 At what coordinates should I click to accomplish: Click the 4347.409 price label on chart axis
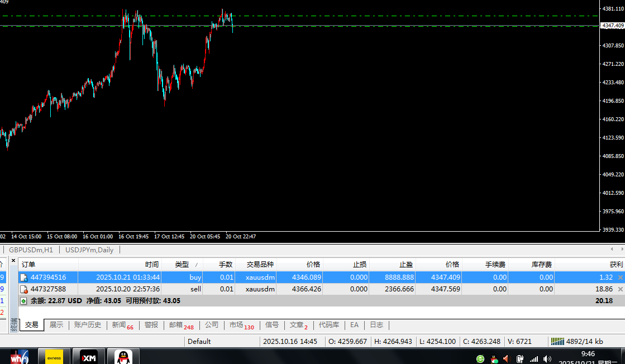click(x=612, y=26)
